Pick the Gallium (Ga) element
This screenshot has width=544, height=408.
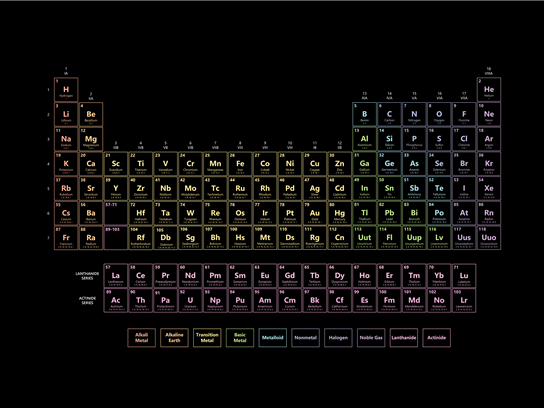click(x=364, y=164)
